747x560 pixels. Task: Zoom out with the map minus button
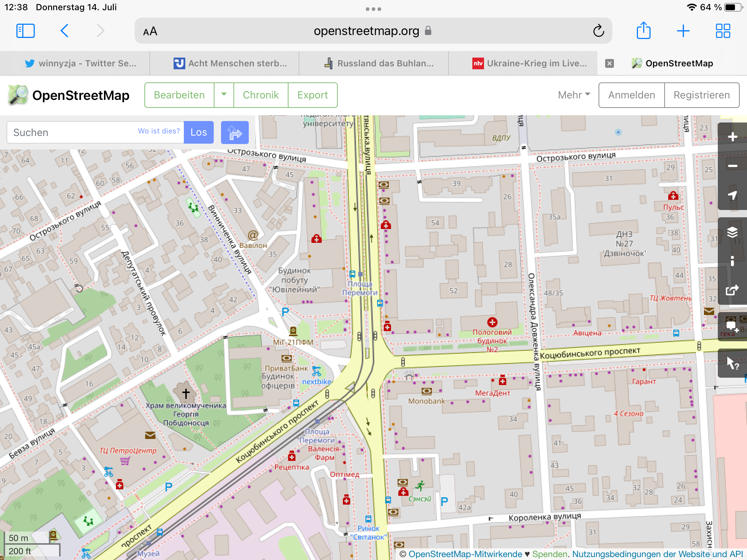click(x=732, y=166)
